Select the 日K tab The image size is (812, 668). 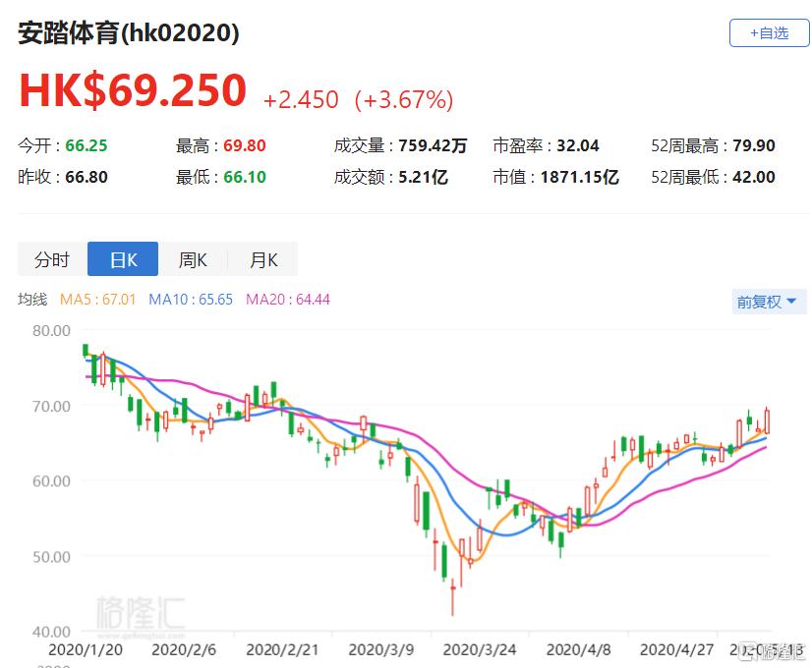pyautogui.click(x=123, y=259)
